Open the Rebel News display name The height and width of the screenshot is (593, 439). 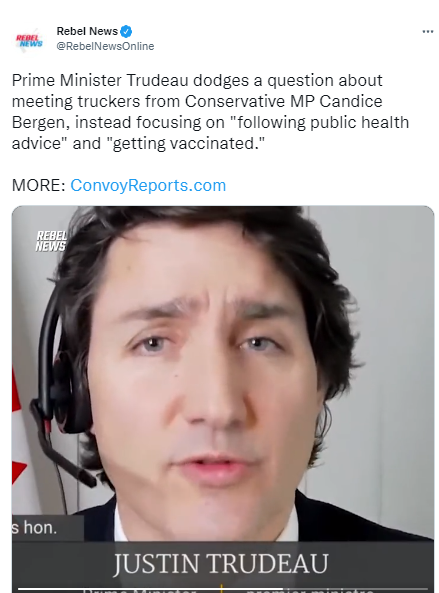point(87,31)
